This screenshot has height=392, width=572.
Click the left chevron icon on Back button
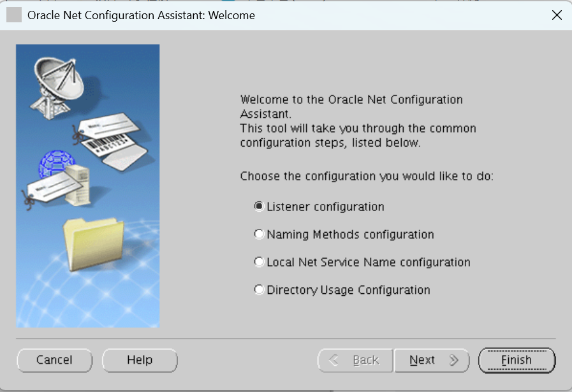pos(334,360)
